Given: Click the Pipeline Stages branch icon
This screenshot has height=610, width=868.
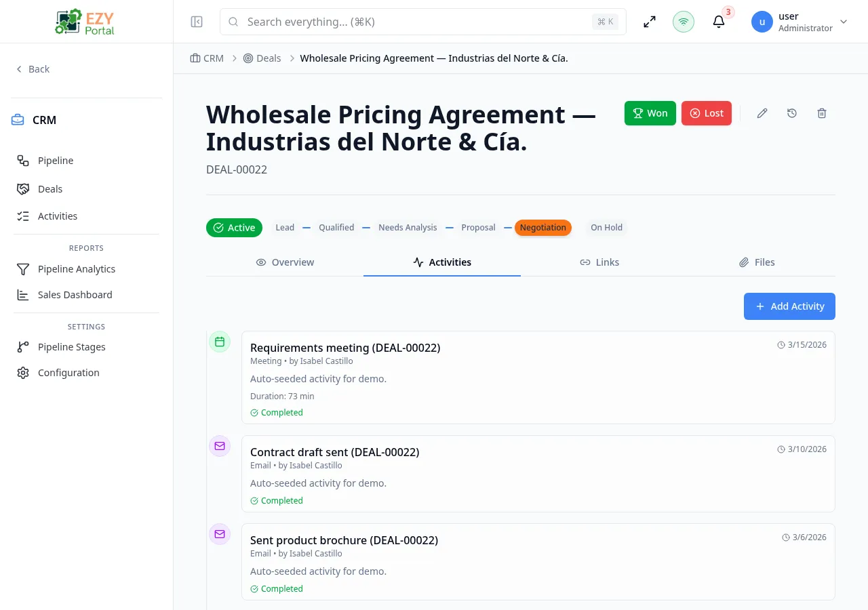Looking at the screenshot, I should tap(23, 347).
